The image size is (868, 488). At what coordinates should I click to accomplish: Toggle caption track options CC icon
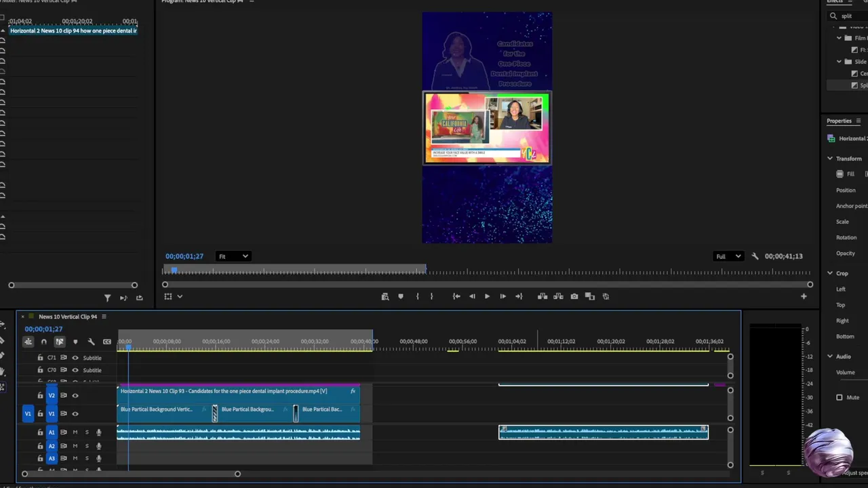click(107, 342)
